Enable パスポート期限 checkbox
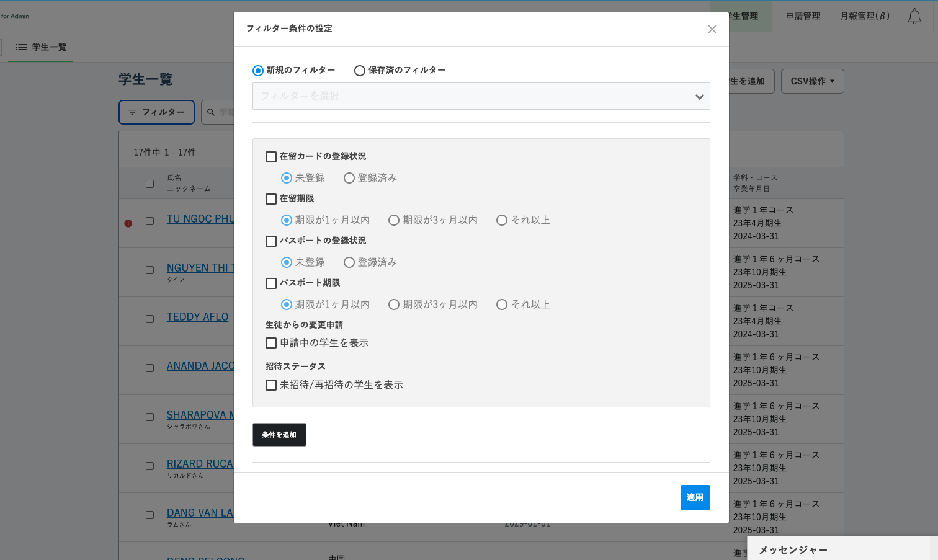 pyautogui.click(x=271, y=283)
